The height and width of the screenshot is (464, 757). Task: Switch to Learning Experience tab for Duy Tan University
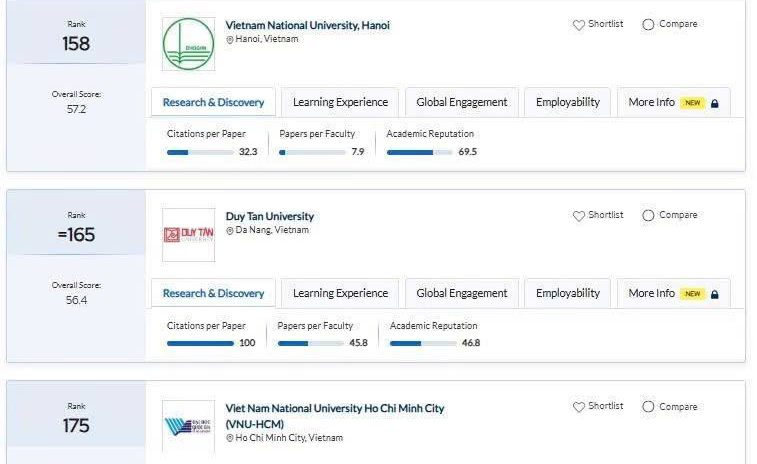click(x=340, y=294)
